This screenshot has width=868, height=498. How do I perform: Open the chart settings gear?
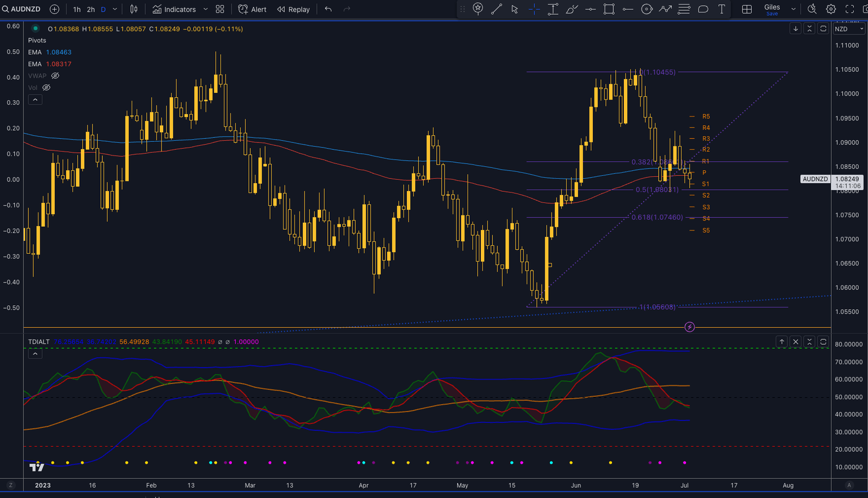tap(830, 9)
